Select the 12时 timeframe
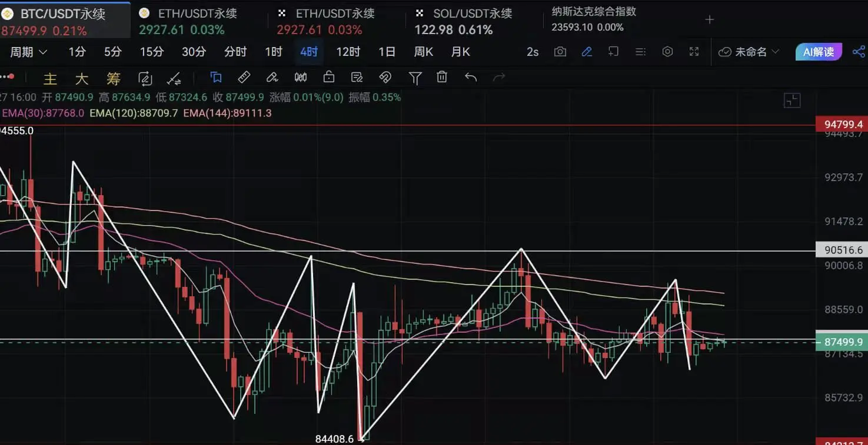This screenshot has width=868, height=445. pos(348,52)
